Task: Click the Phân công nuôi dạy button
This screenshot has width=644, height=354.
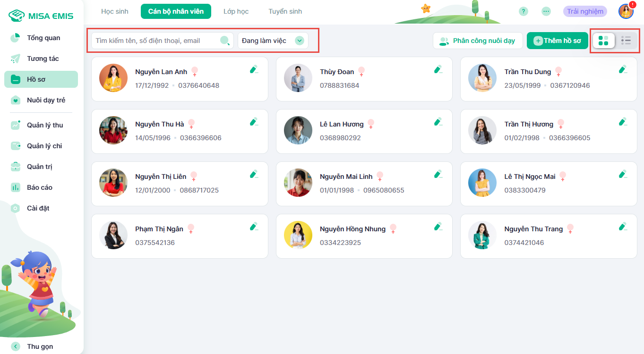Action: point(477,41)
